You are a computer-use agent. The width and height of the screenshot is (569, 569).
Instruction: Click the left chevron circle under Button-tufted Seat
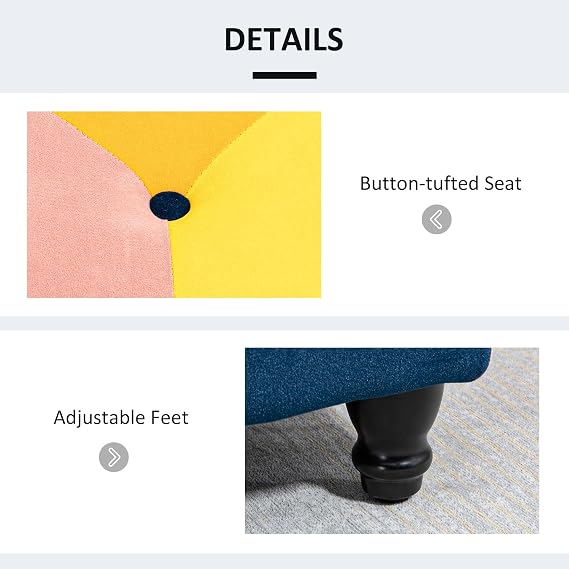pos(437,219)
